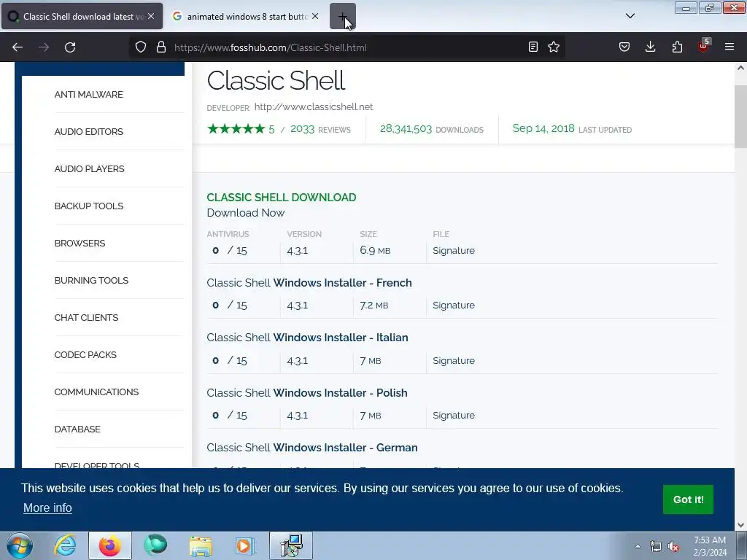Open Burning Tools category
The image size is (747, 560).
(91, 280)
